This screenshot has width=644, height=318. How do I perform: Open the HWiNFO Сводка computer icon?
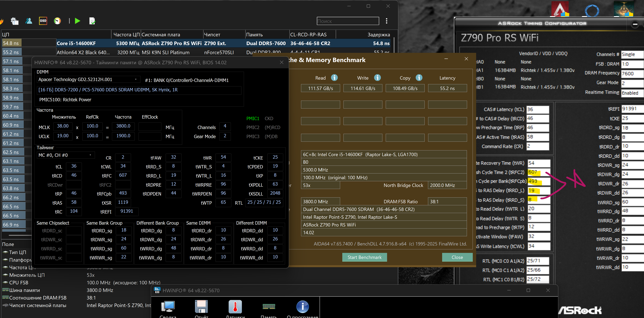coord(168,307)
